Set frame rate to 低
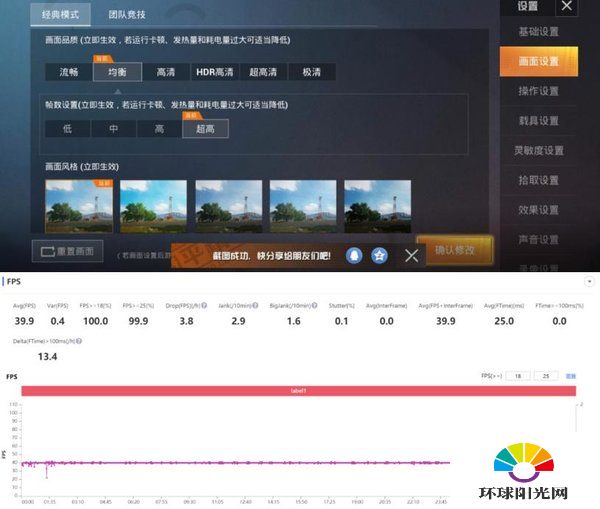Viewport: 600px width, 509px height. [x=67, y=129]
